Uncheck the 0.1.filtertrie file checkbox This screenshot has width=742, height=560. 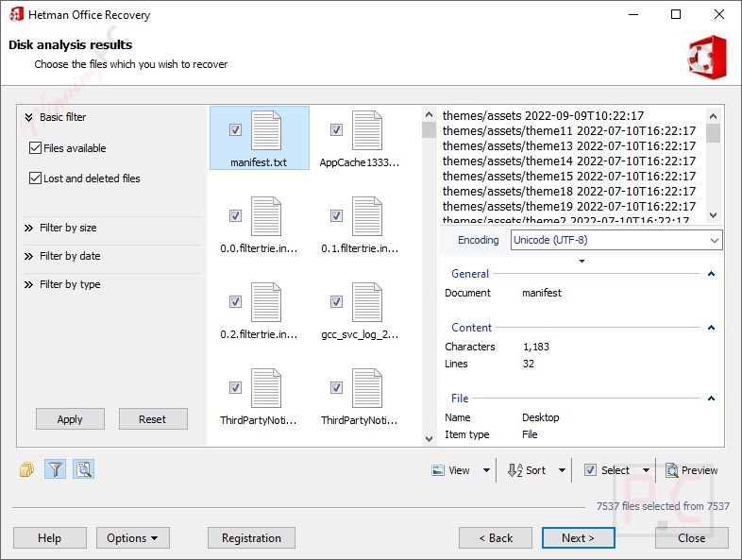click(x=336, y=216)
